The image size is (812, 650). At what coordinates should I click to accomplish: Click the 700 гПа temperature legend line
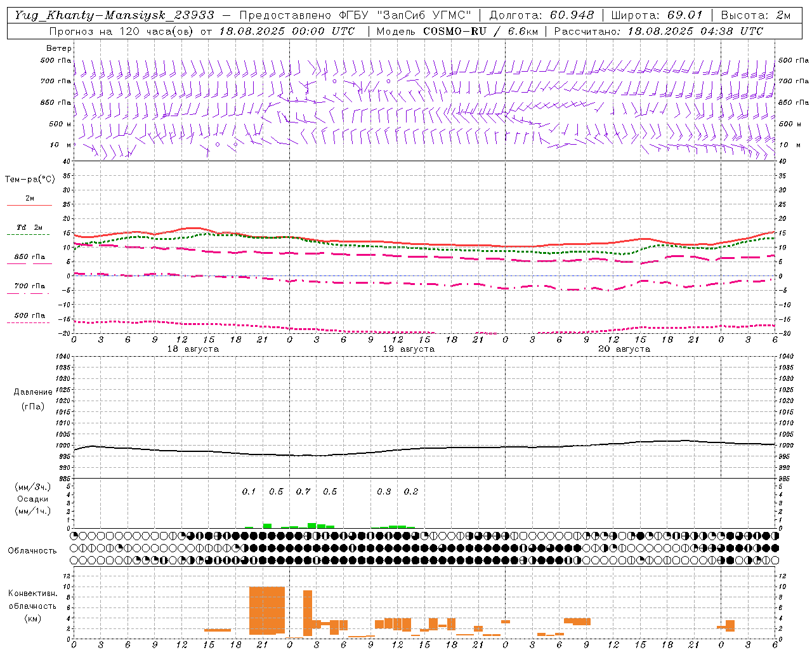click(28, 293)
